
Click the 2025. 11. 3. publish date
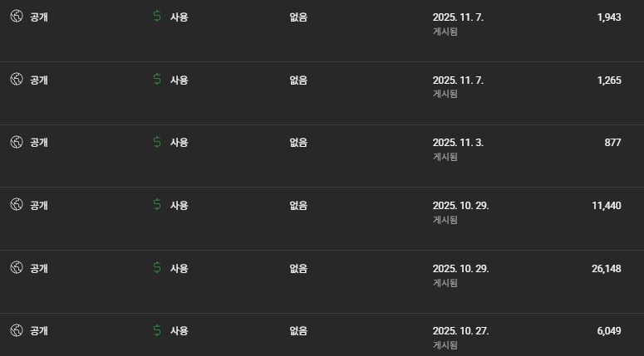tap(458, 142)
